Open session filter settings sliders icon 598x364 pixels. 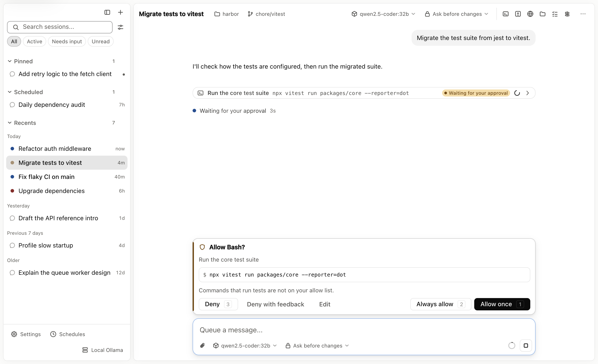click(120, 27)
